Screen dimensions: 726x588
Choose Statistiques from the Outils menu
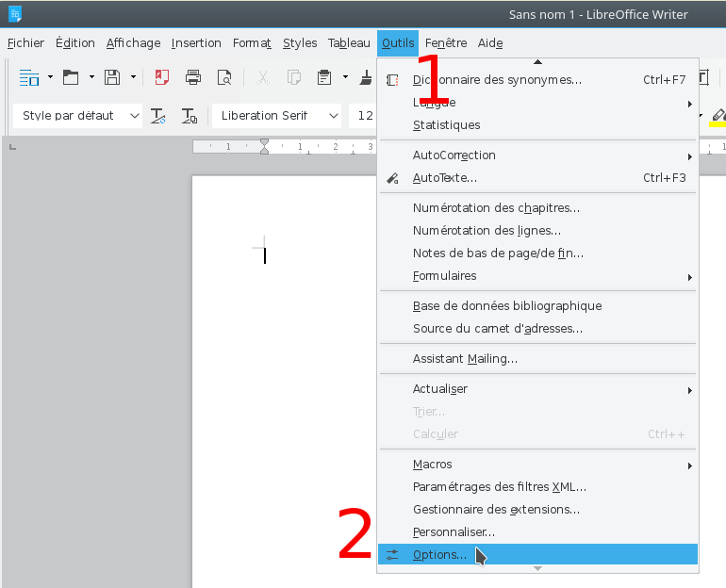446,125
